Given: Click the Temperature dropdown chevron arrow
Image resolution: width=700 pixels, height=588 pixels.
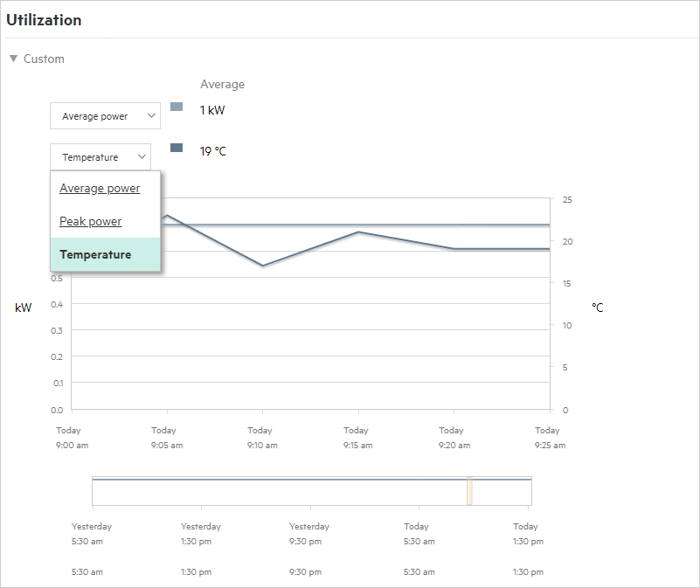Looking at the screenshot, I should [142, 157].
